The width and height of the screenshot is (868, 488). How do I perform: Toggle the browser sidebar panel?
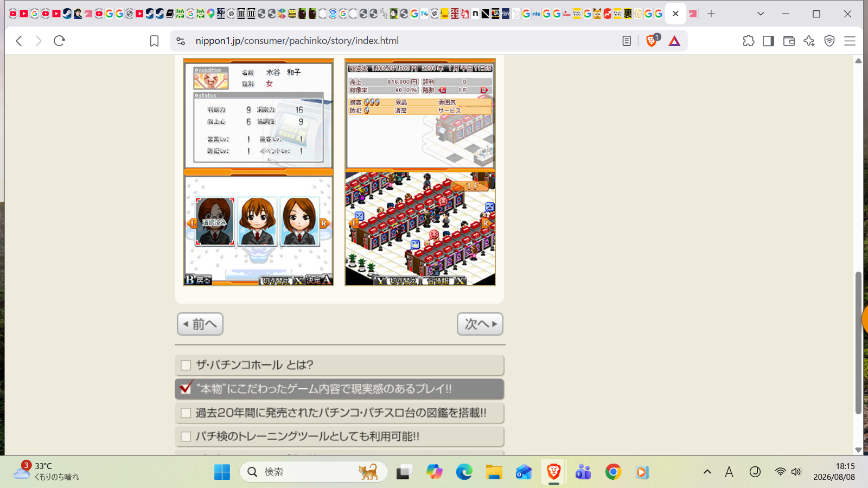tap(768, 41)
